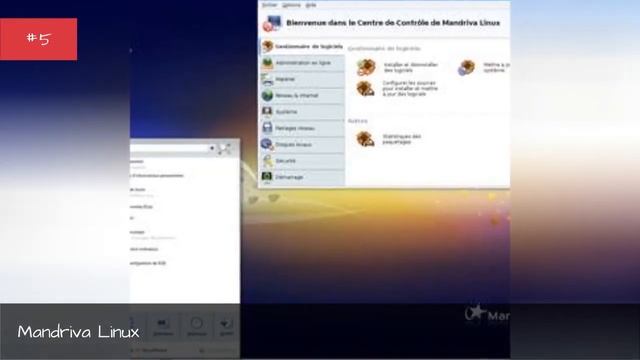Viewport: 640px width, 360px height.
Task: Click the Configurer les sources pour installer label
Action: [410, 89]
